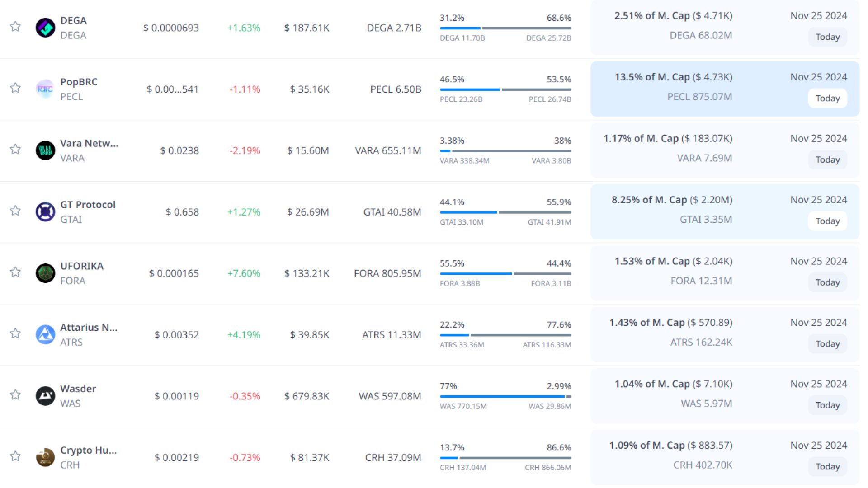This screenshot has height=488, width=868.
Task: Click Today badge in VARA unlock card
Action: tap(827, 160)
